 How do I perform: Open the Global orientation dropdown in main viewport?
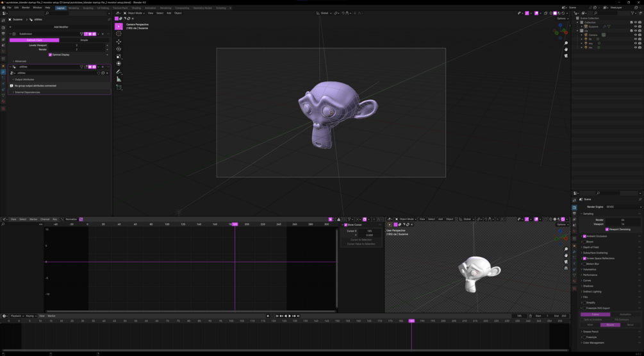[x=324, y=13]
